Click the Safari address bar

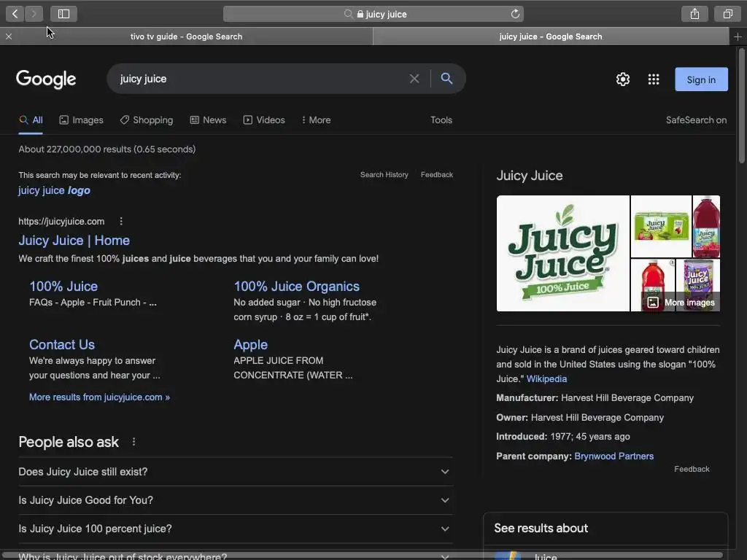click(x=373, y=14)
